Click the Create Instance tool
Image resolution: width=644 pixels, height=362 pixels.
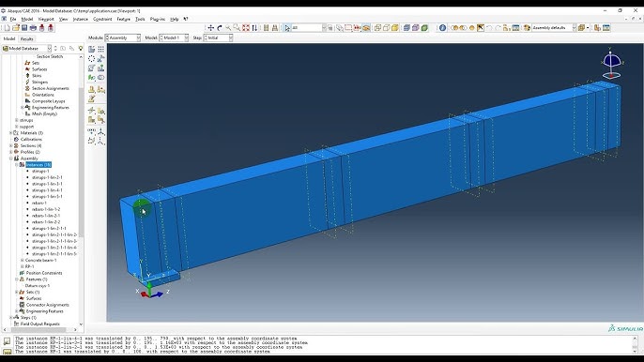click(x=92, y=50)
